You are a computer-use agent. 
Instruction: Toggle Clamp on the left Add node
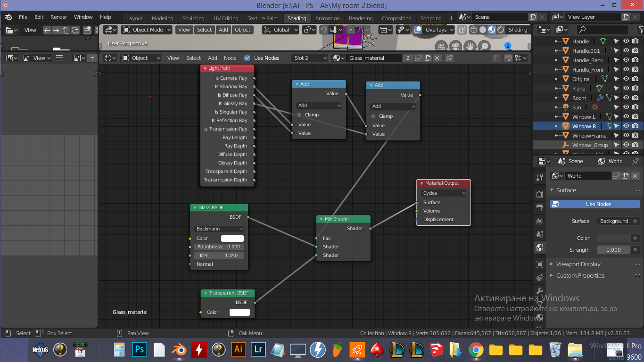(299, 115)
